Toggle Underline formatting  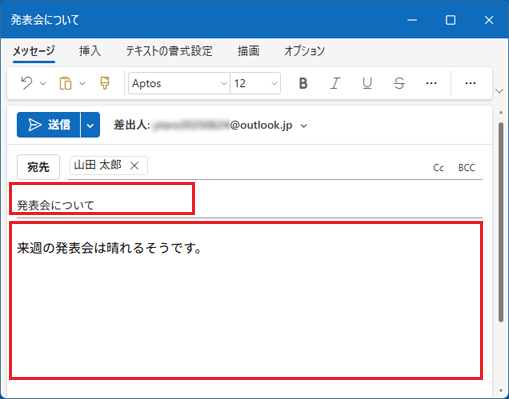click(367, 83)
